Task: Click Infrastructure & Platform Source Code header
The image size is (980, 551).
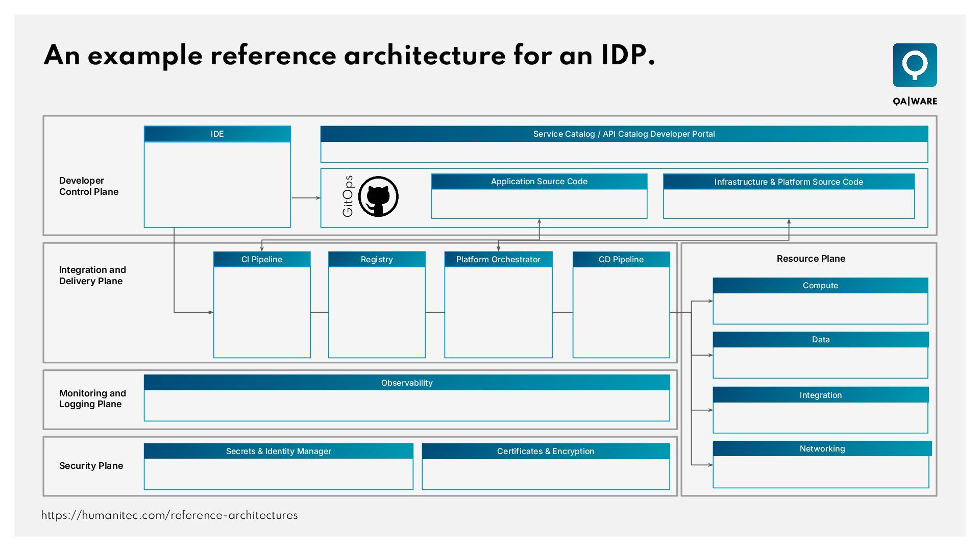Action: [x=788, y=182]
